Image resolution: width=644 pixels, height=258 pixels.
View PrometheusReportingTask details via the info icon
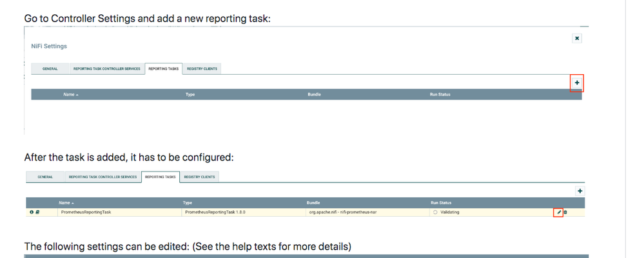coord(32,212)
